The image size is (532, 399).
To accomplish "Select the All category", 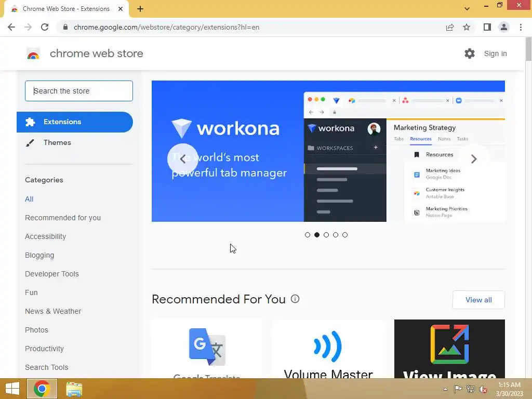I will pyautogui.click(x=29, y=199).
